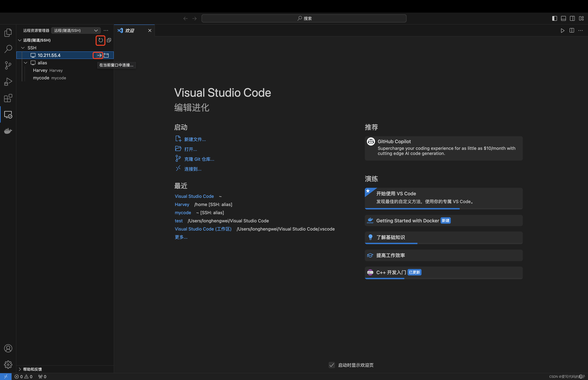Select the 欢迎 editor tab
Image resolution: width=588 pixels, height=380 pixels.
pyautogui.click(x=134, y=31)
